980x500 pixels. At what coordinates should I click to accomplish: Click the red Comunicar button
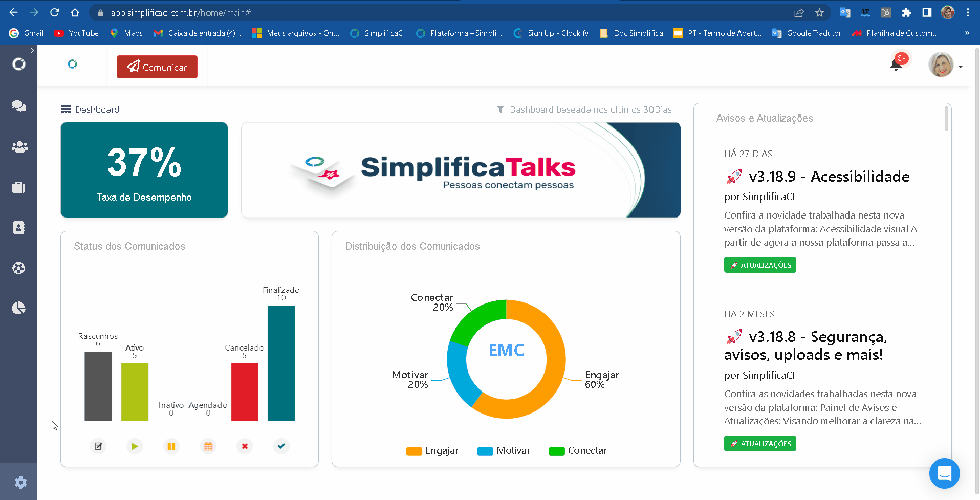point(157,67)
